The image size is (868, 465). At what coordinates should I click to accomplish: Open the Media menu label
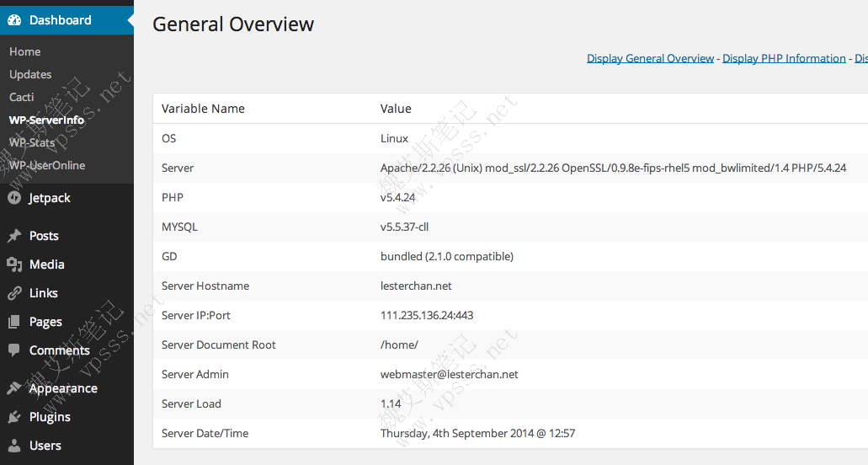[x=47, y=265]
